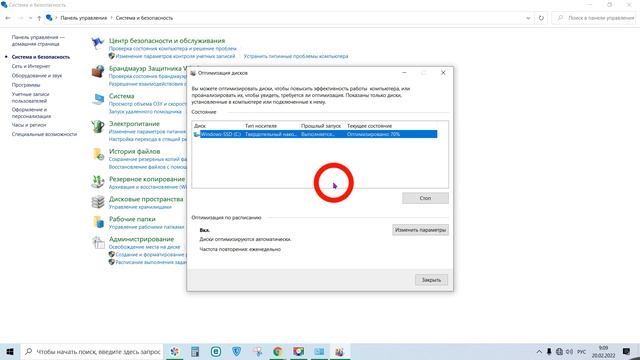Click the Прошлый запуск column header

[321, 126]
